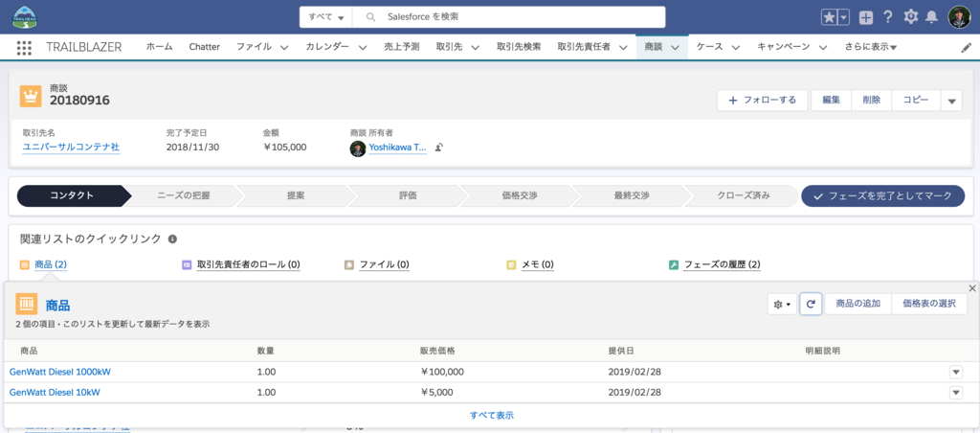Close the 商品 popup panel
The width and height of the screenshot is (980, 433).
pos(972,287)
